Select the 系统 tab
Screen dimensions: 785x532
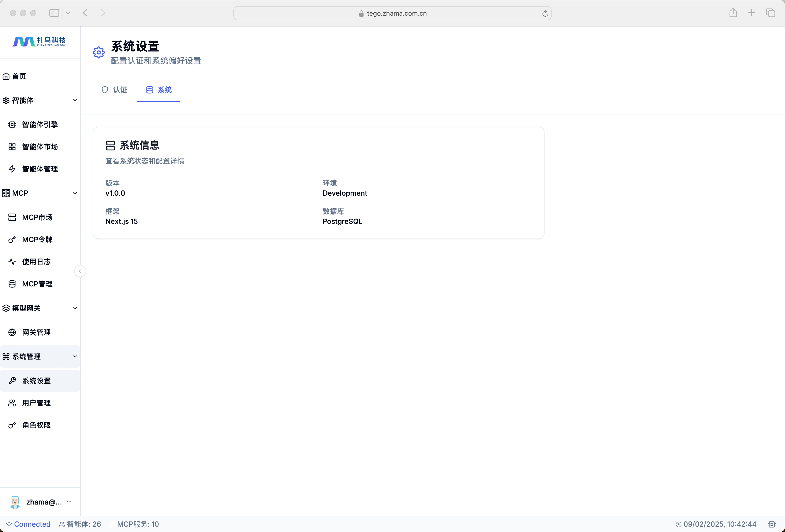coord(158,90)
